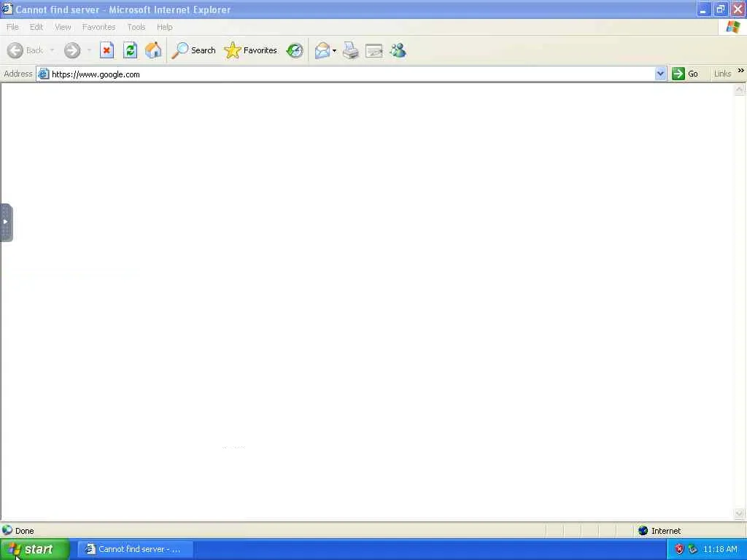
Task: Open the Favorites pane from the toolbar
Action: click(251, 50)
